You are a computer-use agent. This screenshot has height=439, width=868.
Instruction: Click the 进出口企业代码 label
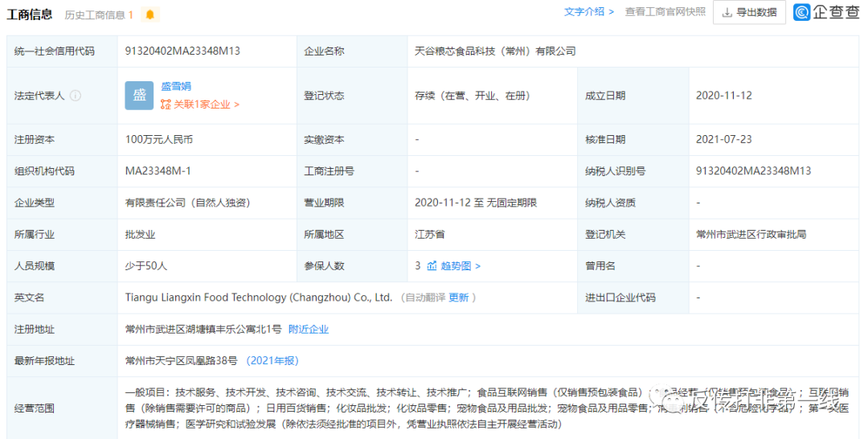click(x=620, y=297)
